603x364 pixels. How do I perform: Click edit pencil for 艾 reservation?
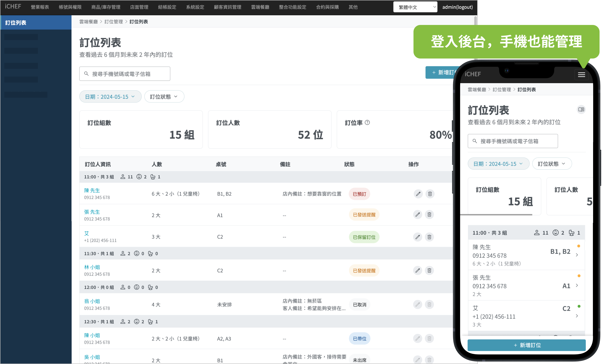coord(418,237)
